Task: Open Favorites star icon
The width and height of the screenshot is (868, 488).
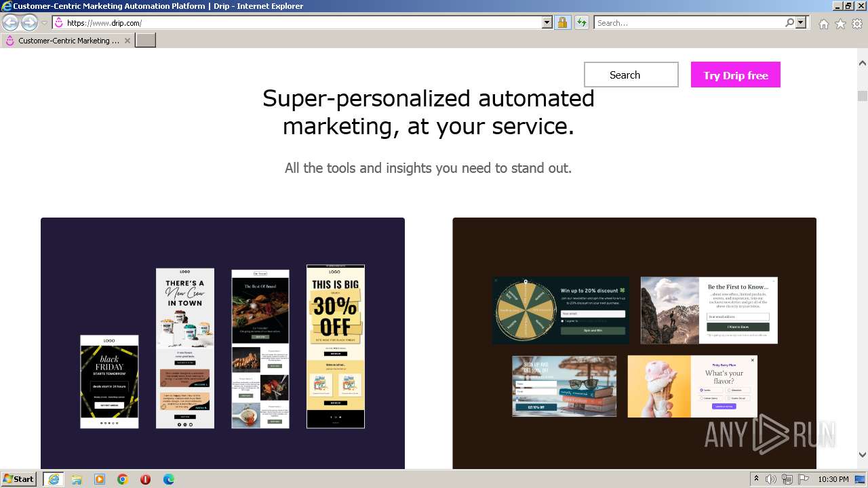Action: [x=840, y=24]
